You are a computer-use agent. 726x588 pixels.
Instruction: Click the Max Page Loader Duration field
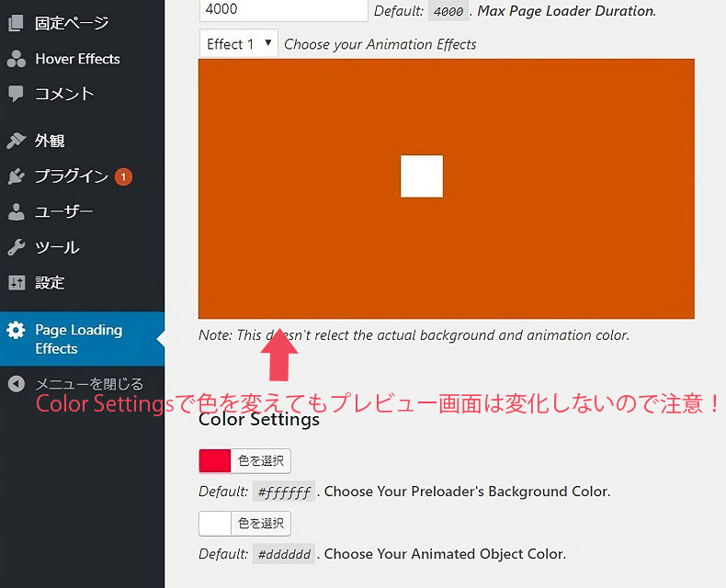[x=283, y=10]
